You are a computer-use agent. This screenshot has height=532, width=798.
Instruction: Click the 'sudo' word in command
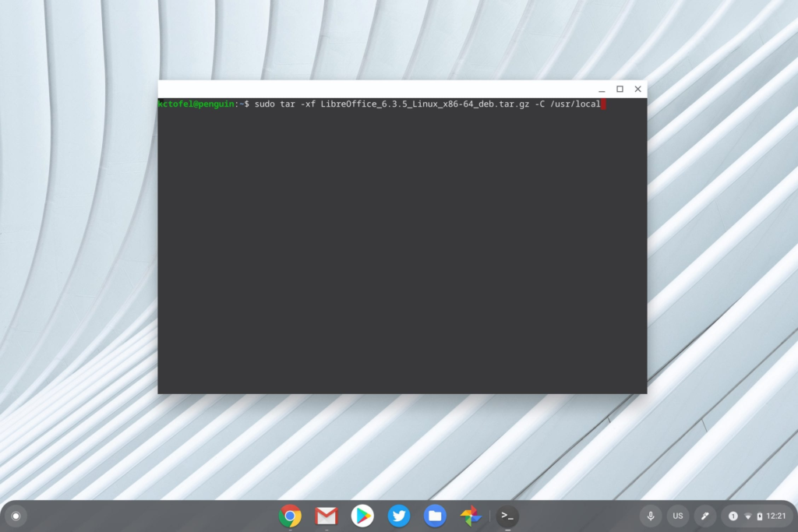[x=265, y=104]
